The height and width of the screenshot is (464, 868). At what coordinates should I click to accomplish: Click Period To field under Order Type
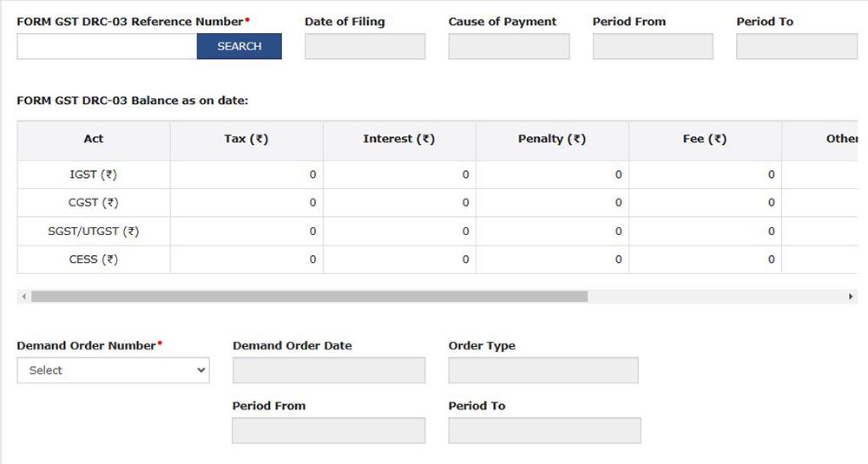tap(544, 430)
